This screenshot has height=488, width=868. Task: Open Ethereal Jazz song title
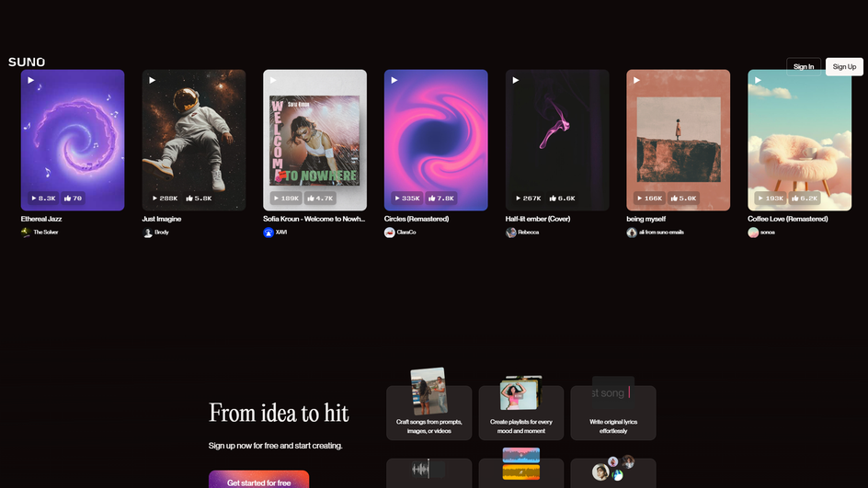tap(41, 219)
